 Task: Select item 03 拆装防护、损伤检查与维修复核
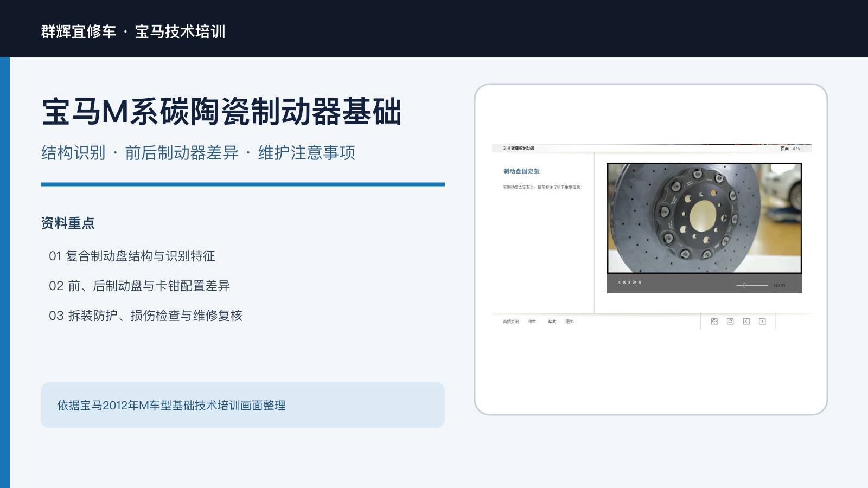pos(145,316)
